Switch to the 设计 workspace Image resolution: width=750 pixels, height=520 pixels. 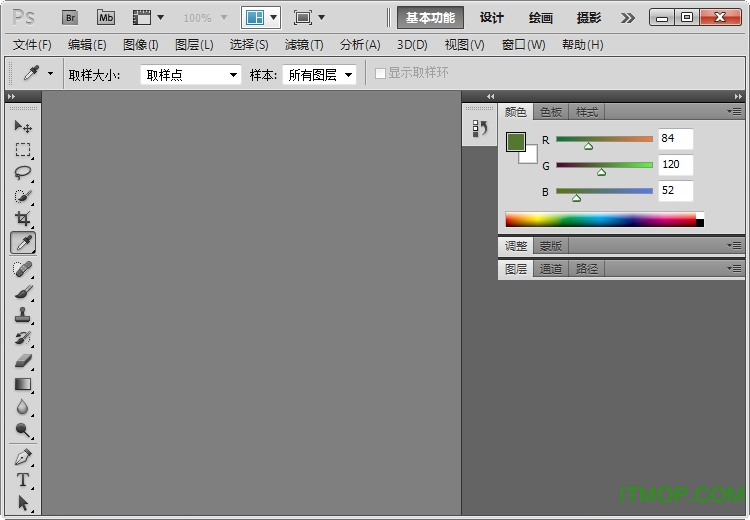491,18
